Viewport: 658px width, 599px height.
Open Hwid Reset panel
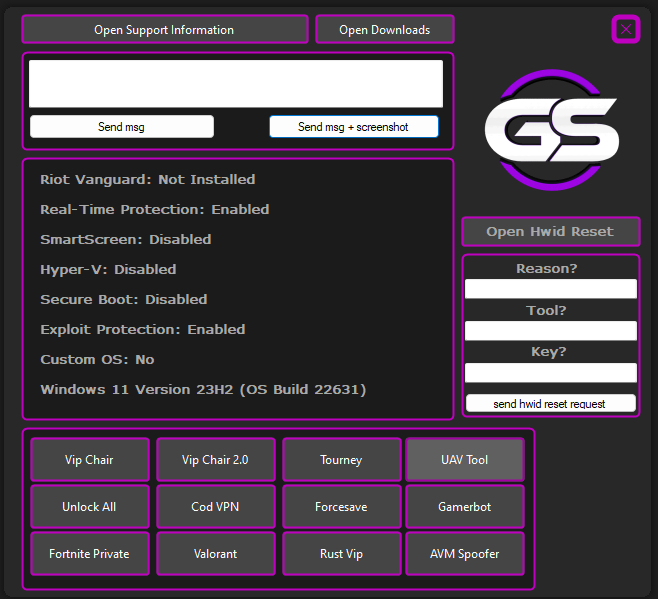[x=550, y=232]
